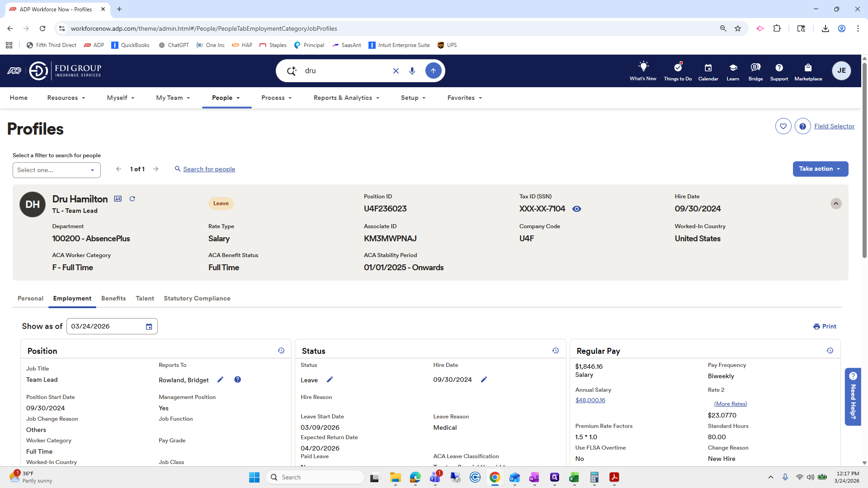Open the ID card icon next to Dru Hamilton
Viewport: 868px width, 488px height.
coord(118,199)
